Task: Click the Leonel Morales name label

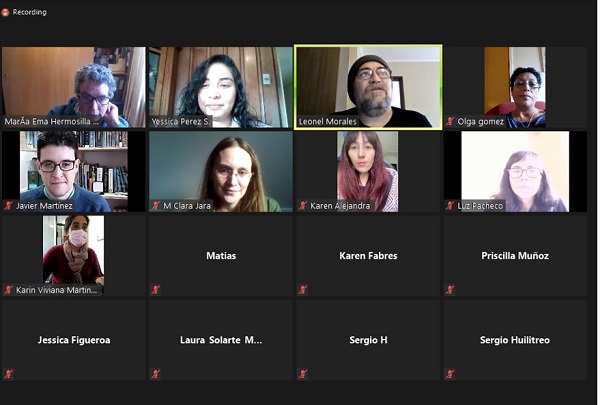Action: click(x=328, y=122)
